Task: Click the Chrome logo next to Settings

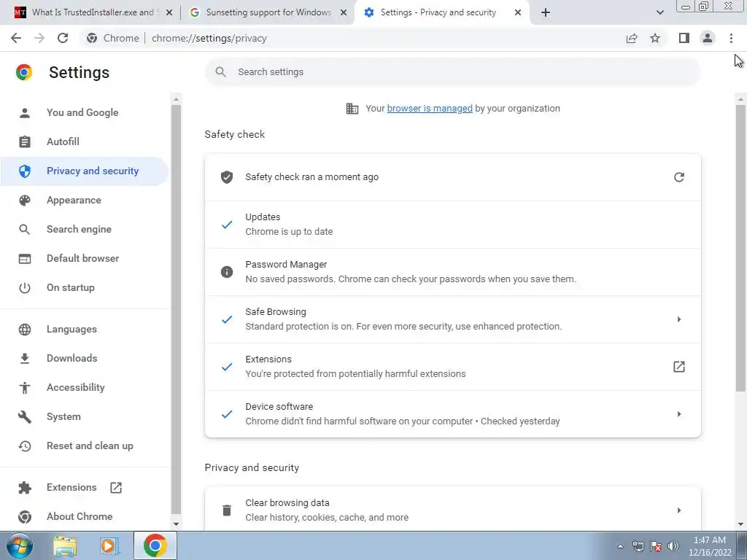Action: [x=24, y=72]
